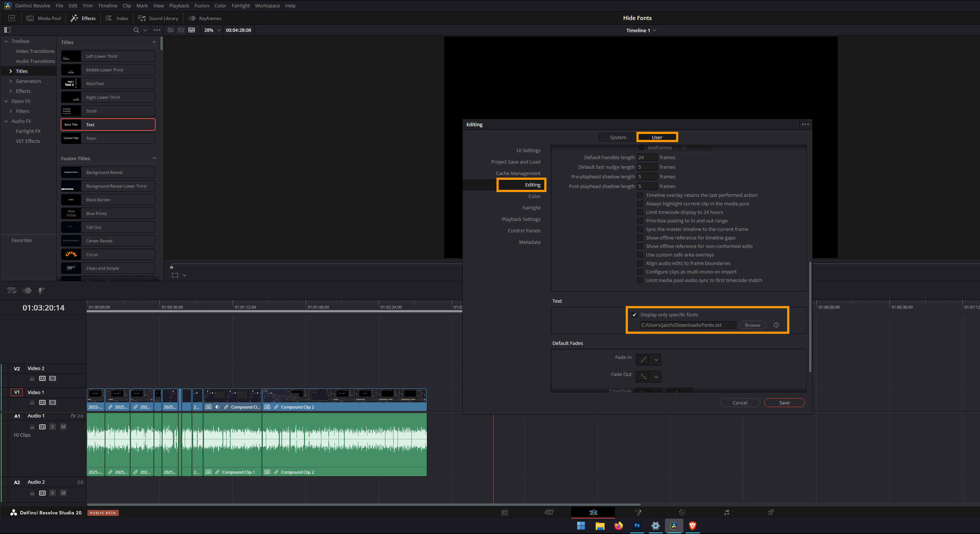
Task: Open Photoshop from the taskbar
Action: tap(637, 525)
